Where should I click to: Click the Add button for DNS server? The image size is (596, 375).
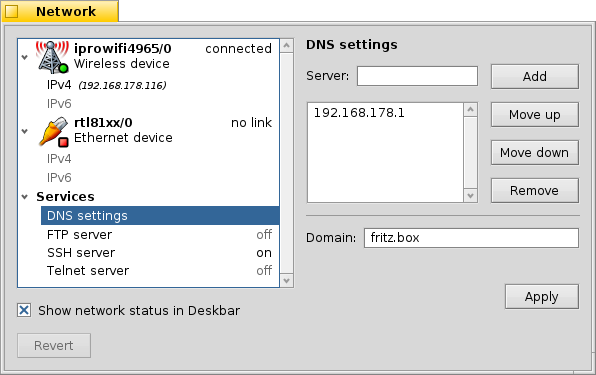pos(535,76)
